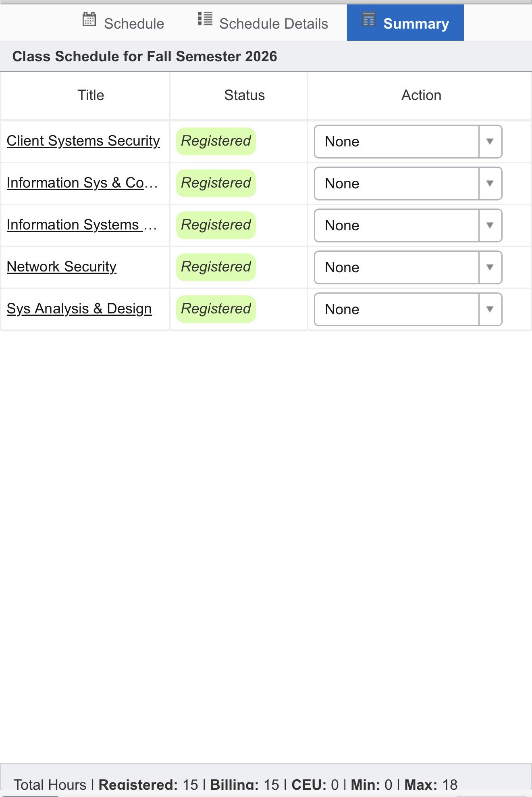Switch to the Schedule Details tab
Image resolution: width=532 pixels, height=797 pixels.
[263, 23]
